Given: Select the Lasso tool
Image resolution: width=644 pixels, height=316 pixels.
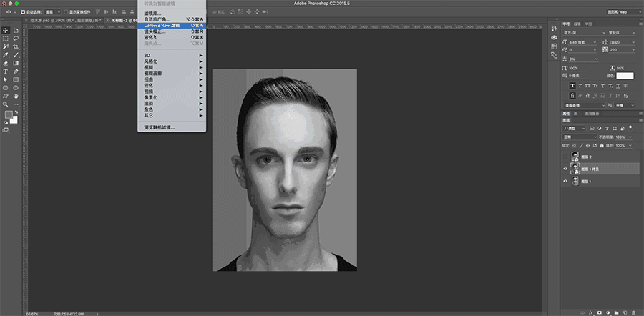Looking at the screenshot, I should [x=16, y=39].
